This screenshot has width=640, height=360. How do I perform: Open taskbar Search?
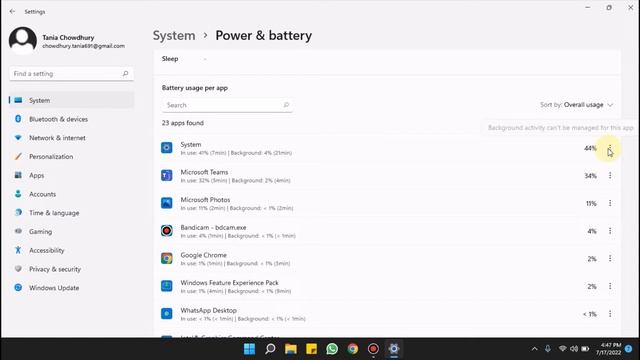click(270, 349)
